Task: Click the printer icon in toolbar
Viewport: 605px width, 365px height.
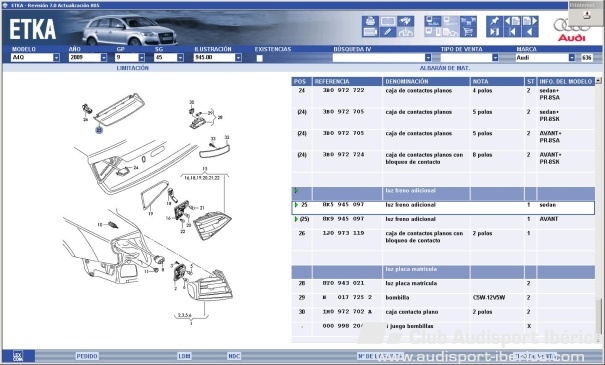Action: coord(370,21)
